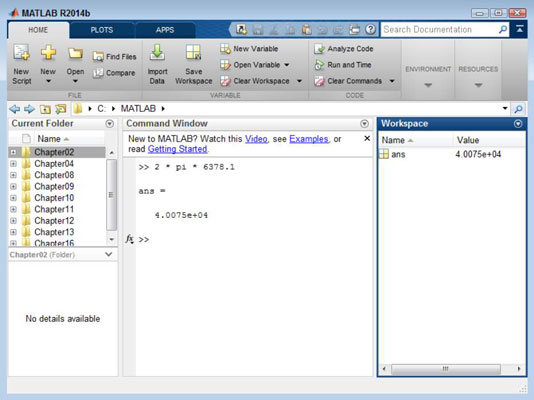Open the Getting Started link

click(177, 149)
